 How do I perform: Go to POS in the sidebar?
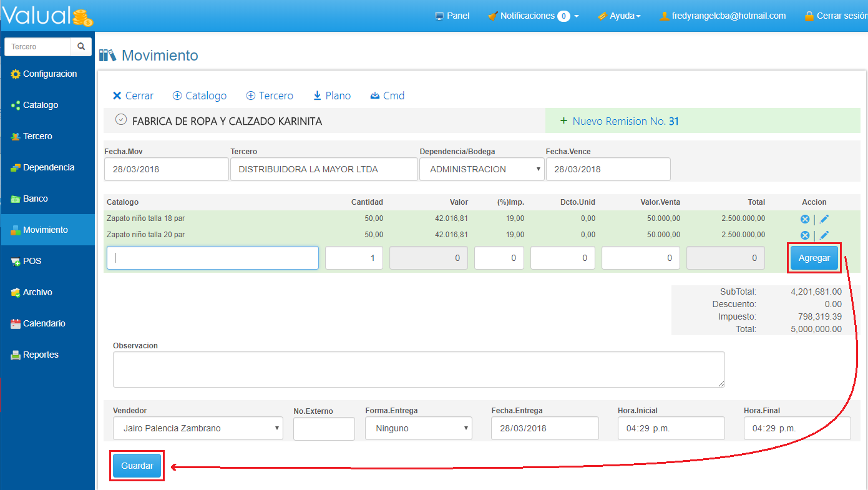(x=31, y=261)
